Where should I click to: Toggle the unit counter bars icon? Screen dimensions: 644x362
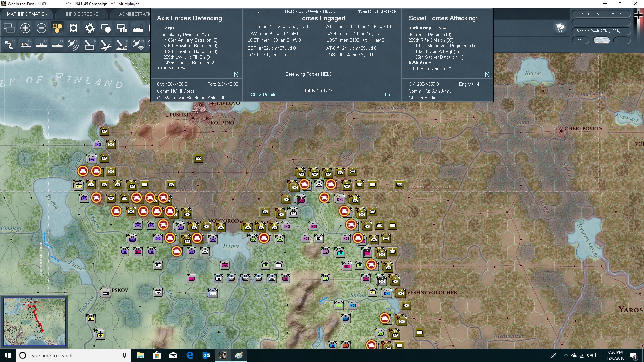point(122,28)
